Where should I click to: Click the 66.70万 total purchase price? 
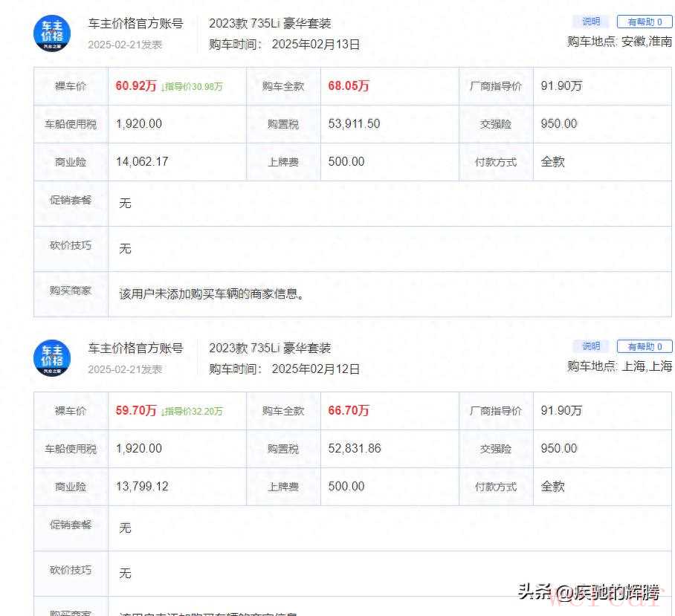[x=349, y=410]
